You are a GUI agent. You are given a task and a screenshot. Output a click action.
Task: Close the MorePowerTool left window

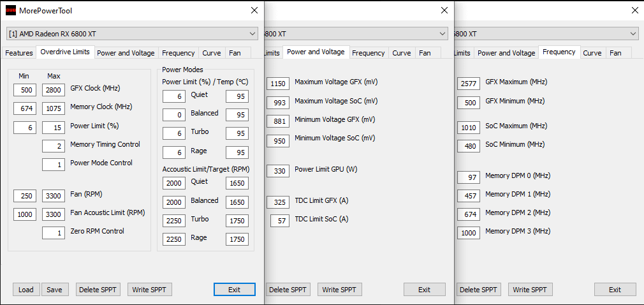coord(254,11)
